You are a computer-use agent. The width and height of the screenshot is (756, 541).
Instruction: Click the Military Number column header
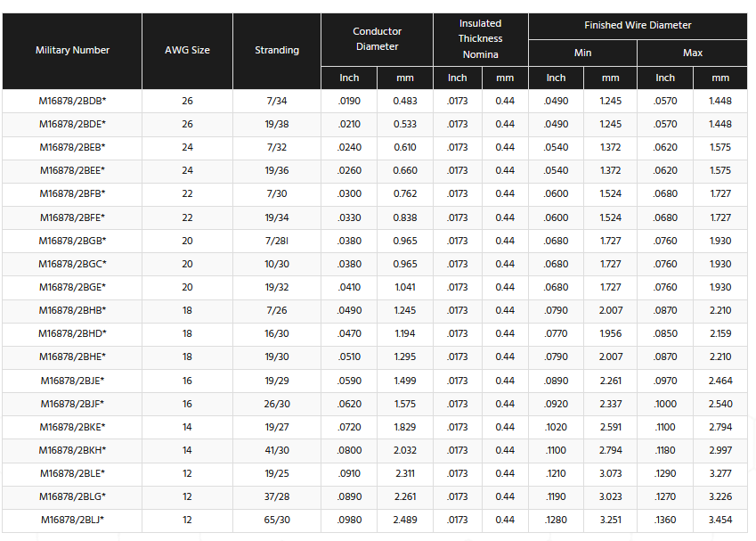(x=72, y=51)
